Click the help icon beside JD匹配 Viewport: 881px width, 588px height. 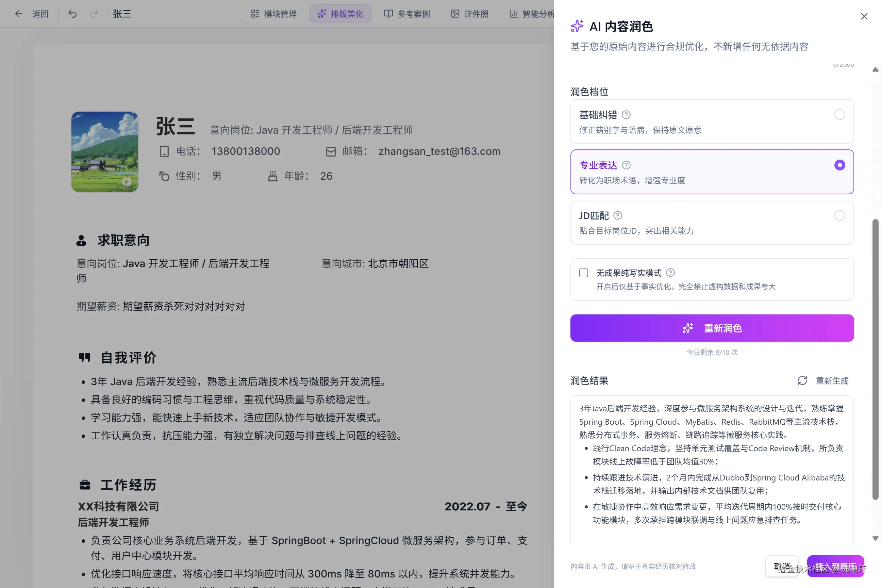617,215
